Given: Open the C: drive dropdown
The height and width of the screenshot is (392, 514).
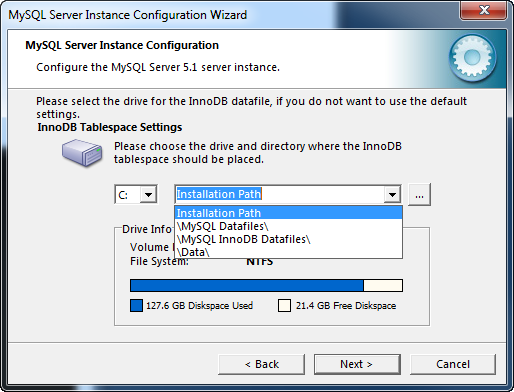Looking at the screenshot, I should click(x=148, y=194).
